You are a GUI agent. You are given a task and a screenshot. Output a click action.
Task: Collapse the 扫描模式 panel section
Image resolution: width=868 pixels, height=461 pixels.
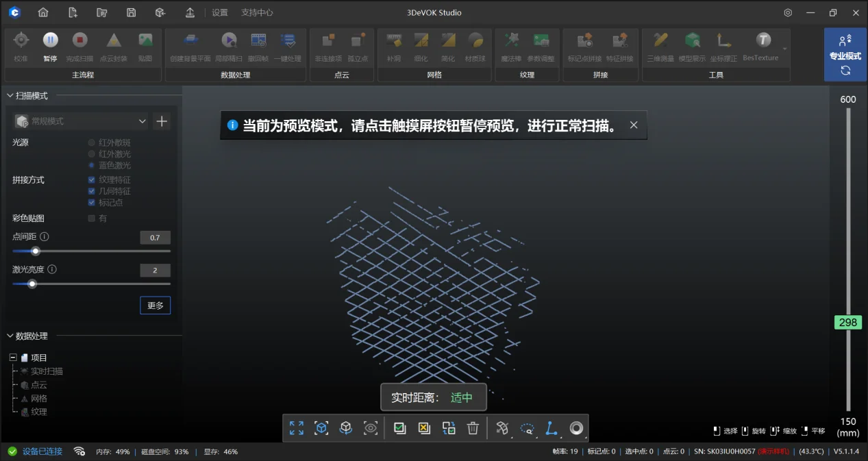10,96
